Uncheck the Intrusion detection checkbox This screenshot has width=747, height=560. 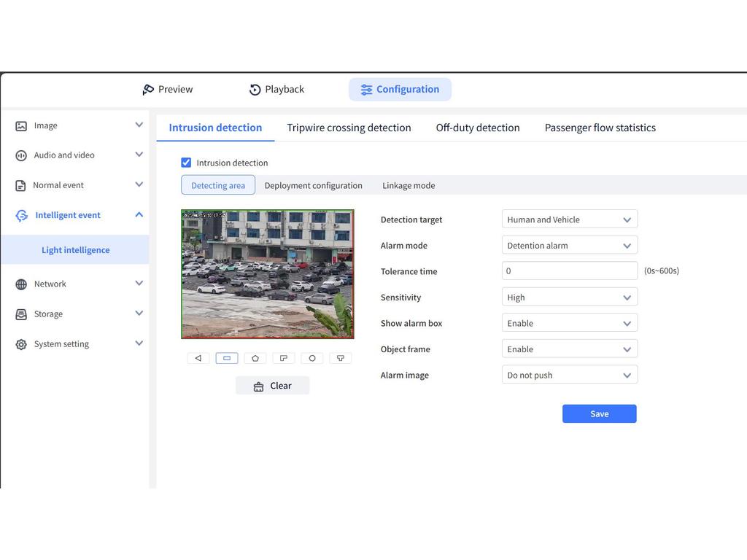point(186,163)
